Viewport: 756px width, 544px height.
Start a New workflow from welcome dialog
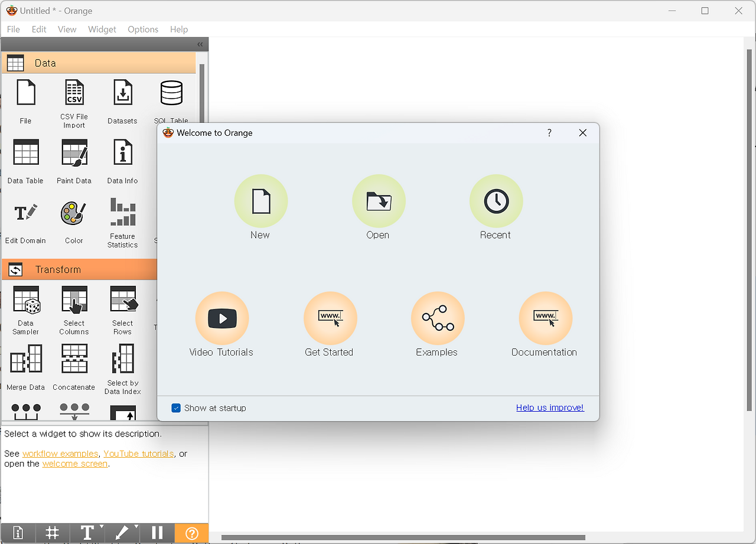(260, 201)
